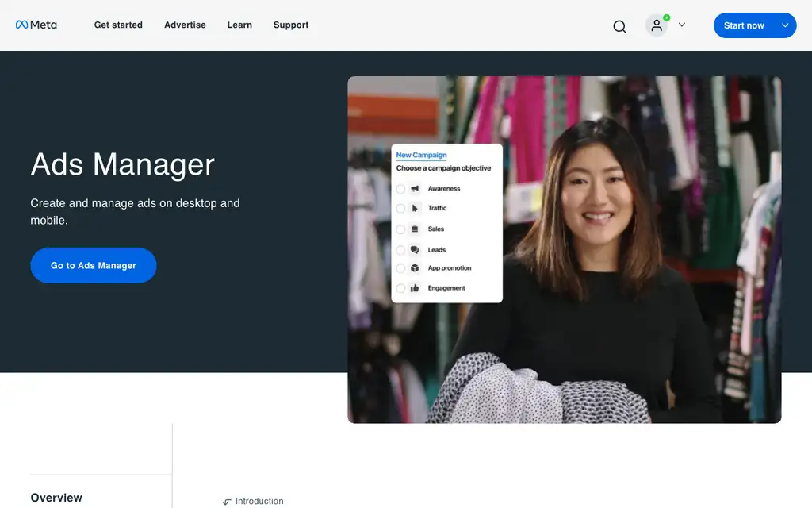Select the Awareness radio button
The height and width of the screenshot is (508, 812).
click(x=400, y=189)
